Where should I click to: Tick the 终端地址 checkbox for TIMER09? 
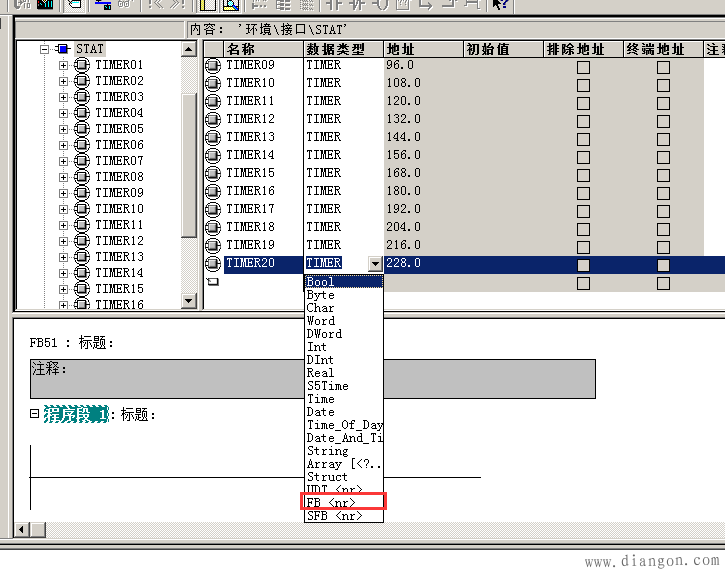[x=664, y=67]
